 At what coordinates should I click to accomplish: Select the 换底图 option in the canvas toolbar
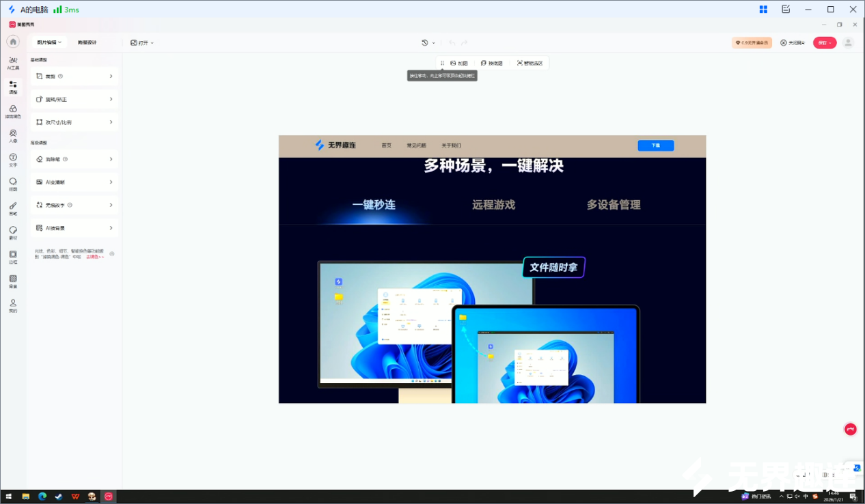click(492, 62)
